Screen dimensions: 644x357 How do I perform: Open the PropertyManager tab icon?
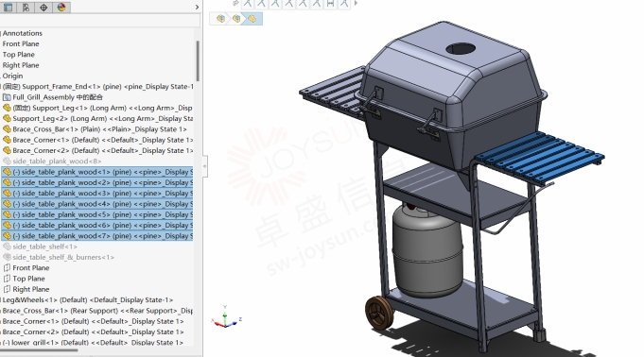pos(9,8)
